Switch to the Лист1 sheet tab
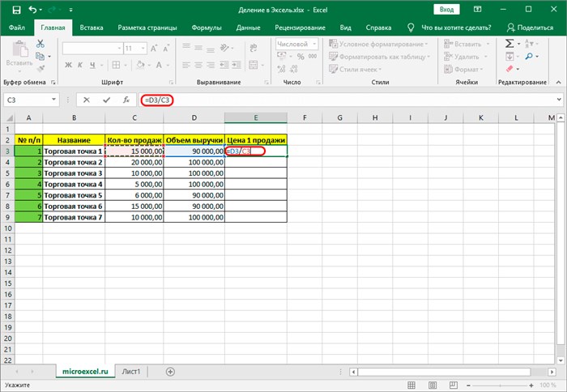This screenshot has width=567, height=392. [x=131, y=372]
